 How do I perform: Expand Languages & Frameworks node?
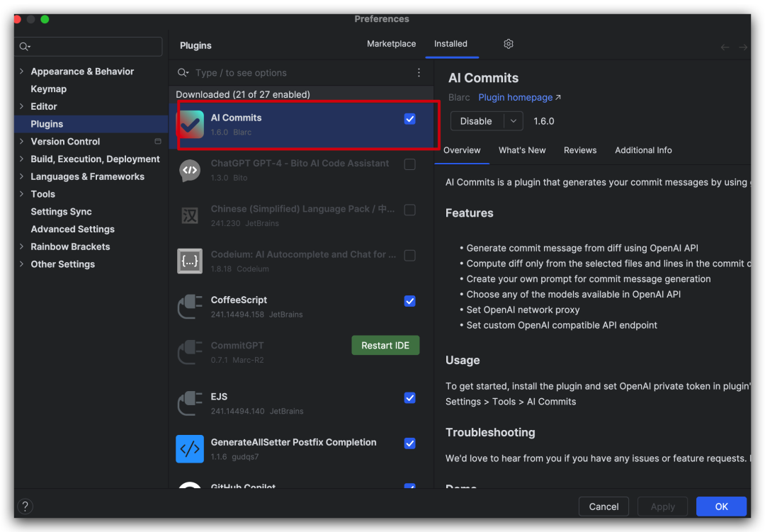(21, 176)
